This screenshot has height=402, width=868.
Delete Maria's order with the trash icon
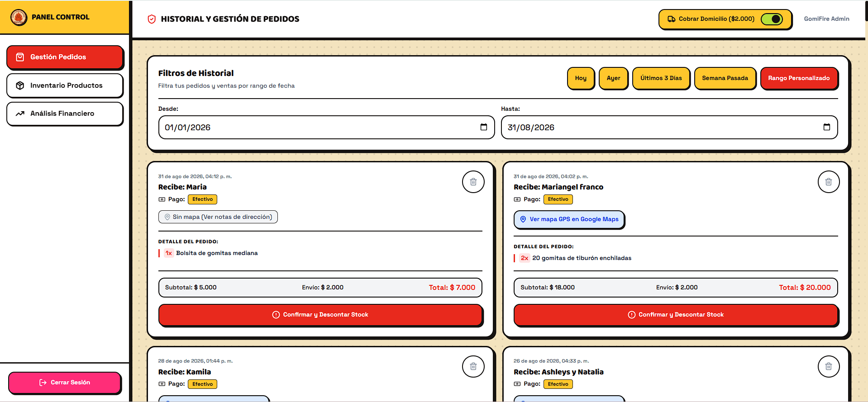[x=473, y=182]
